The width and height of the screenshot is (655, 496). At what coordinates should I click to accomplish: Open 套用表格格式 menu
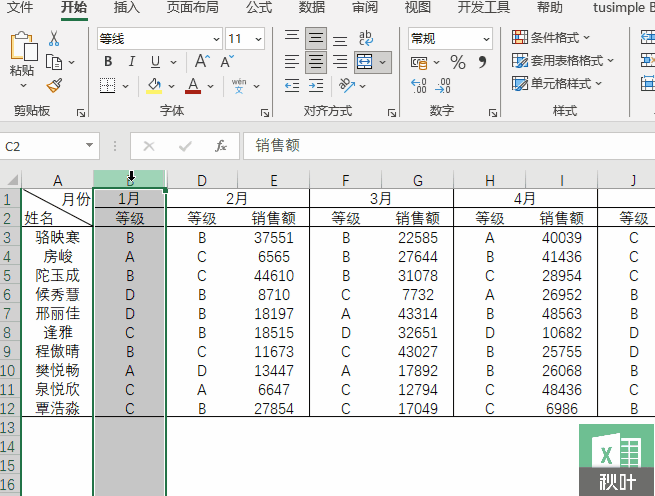563,61
